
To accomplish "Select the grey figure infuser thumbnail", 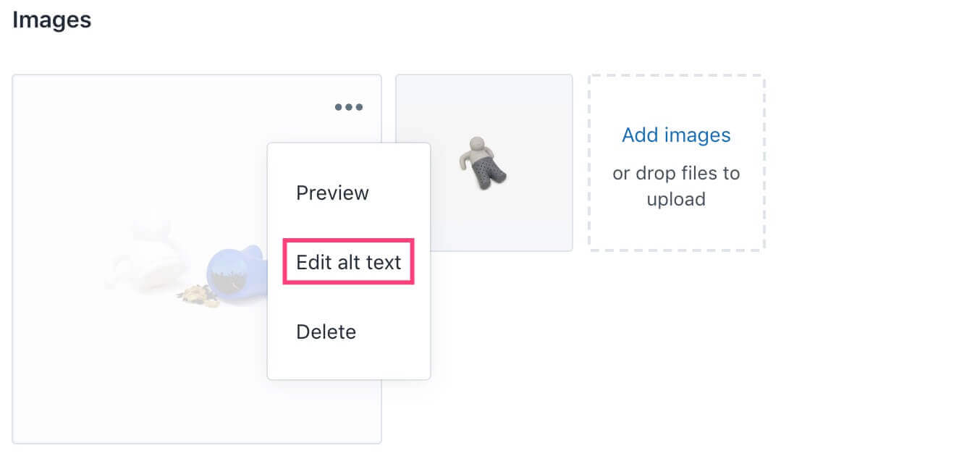I will (x=484, y=163).
